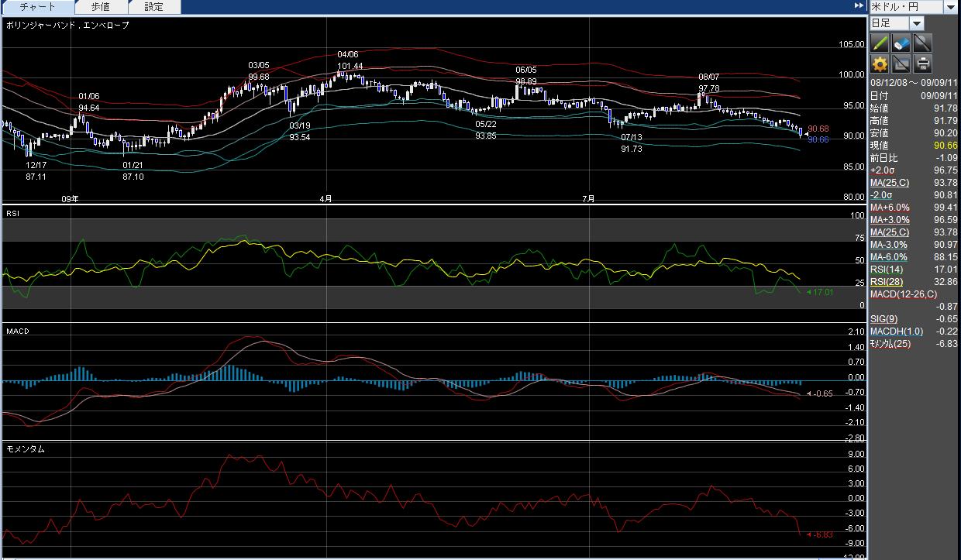Select the blue eraser tool
The height and width of the screenshot is (560, 961).
901,43
